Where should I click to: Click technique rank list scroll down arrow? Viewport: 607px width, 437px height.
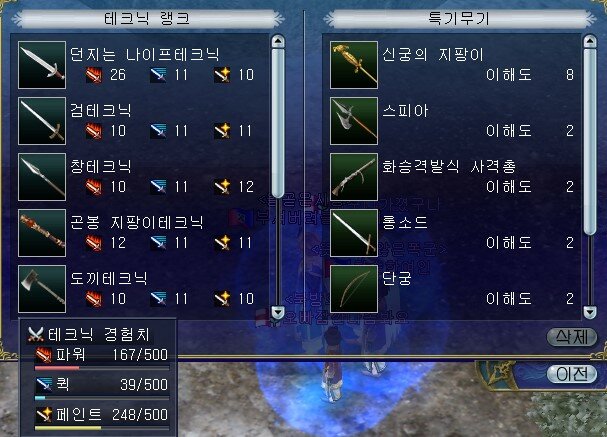(278, 312)
